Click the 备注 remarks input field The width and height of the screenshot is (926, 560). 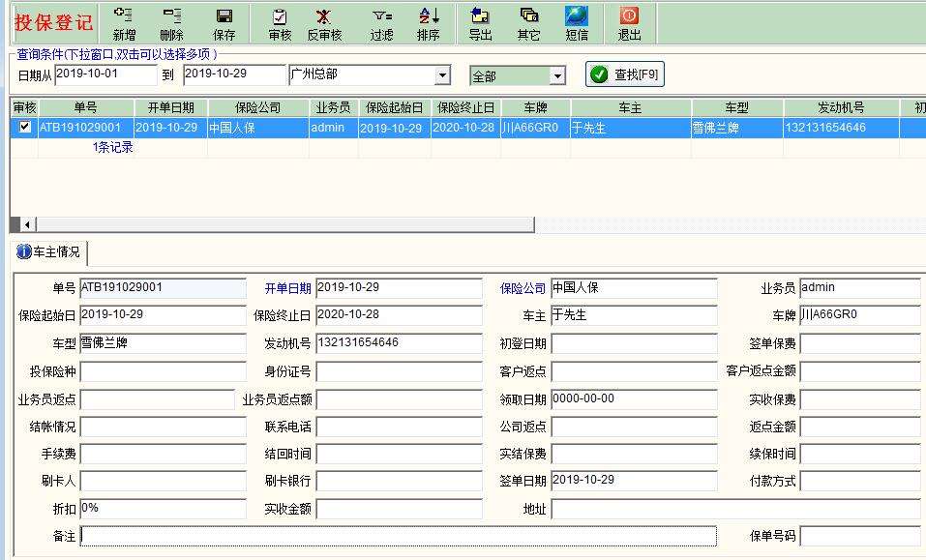tap(398, 535)
